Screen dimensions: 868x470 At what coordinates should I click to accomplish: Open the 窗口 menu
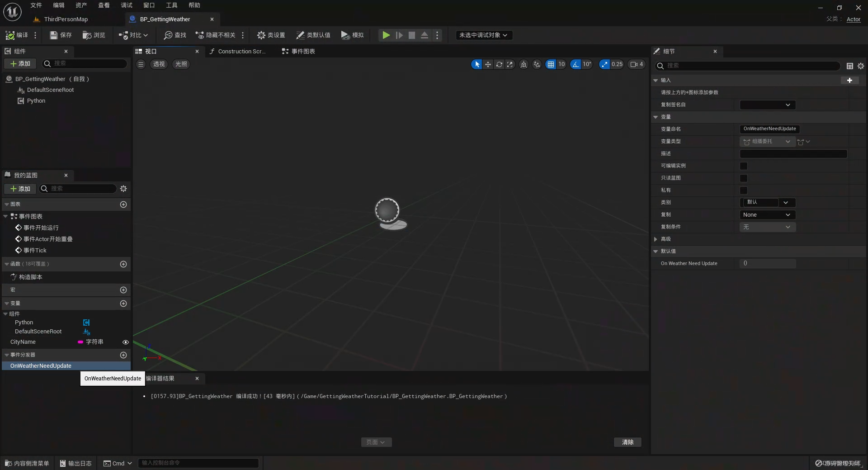(x=149, y=5)
